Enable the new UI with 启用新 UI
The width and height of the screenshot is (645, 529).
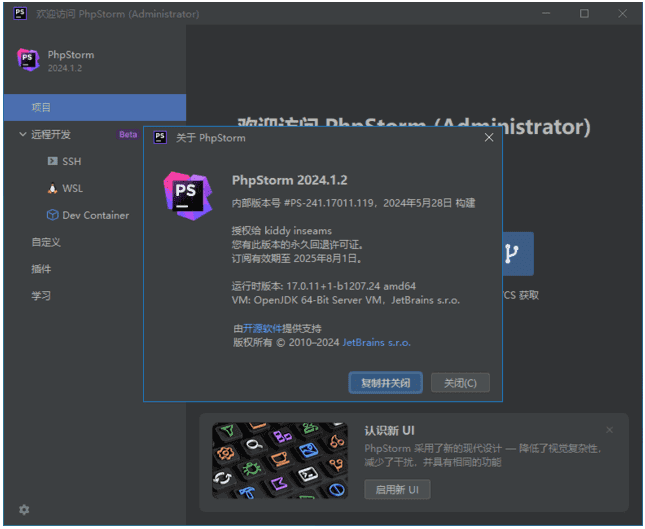[398, 489]
